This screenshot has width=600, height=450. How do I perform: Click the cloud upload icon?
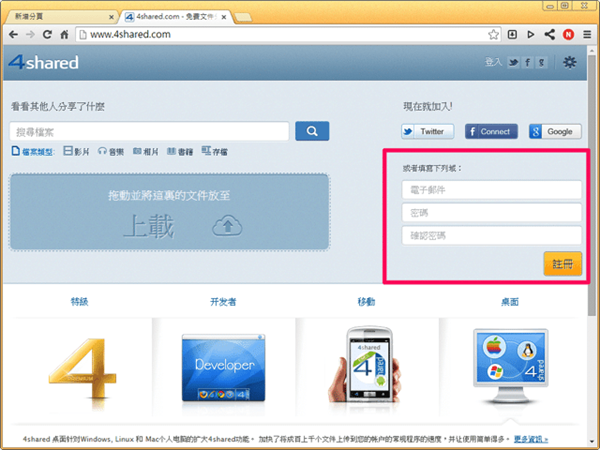click(227, 225)
